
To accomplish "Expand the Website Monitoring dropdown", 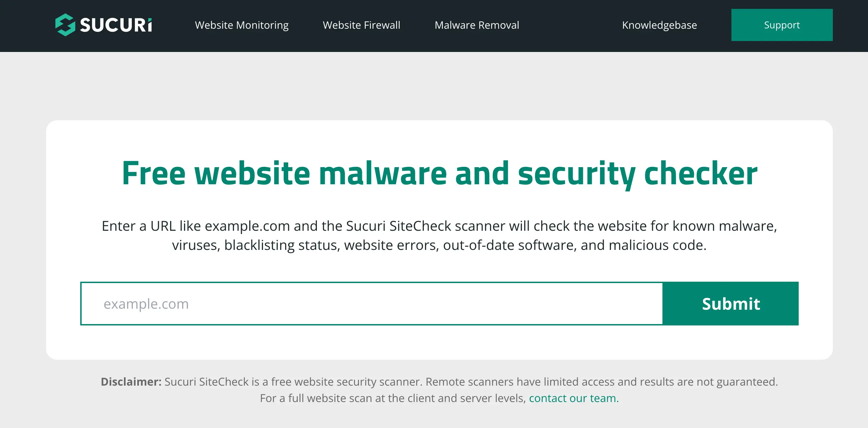I will tap(242, 25).
